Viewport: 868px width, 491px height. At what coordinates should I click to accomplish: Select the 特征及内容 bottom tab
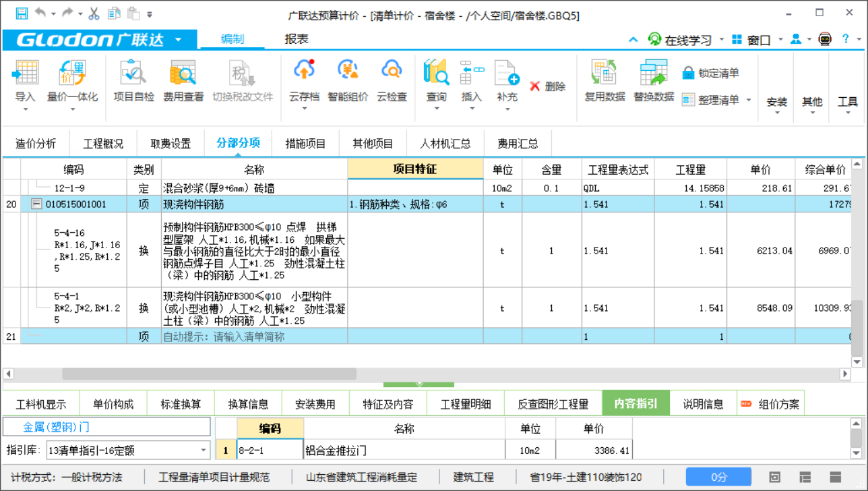click(387, 404)
